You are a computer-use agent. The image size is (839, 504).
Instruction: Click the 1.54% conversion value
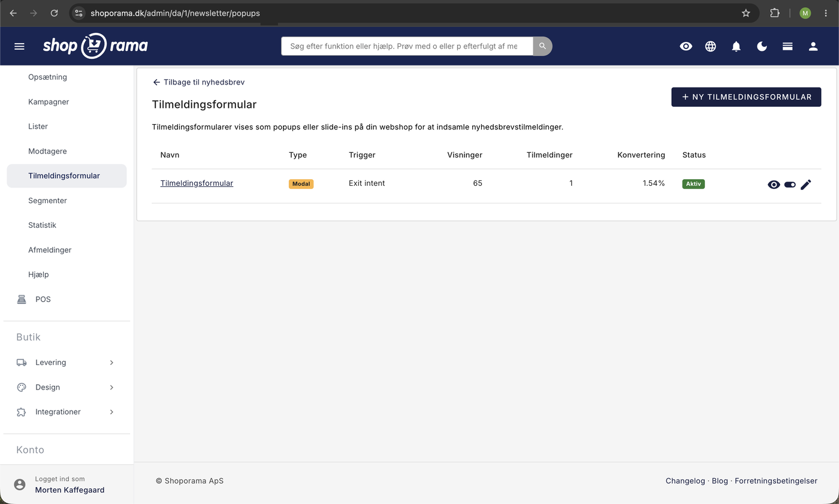tap(654, 183)
